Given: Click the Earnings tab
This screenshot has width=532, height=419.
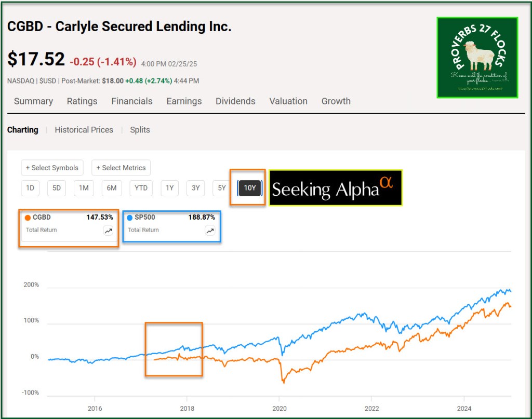Looking at the screenshot, I should click(x=184, y=101).
